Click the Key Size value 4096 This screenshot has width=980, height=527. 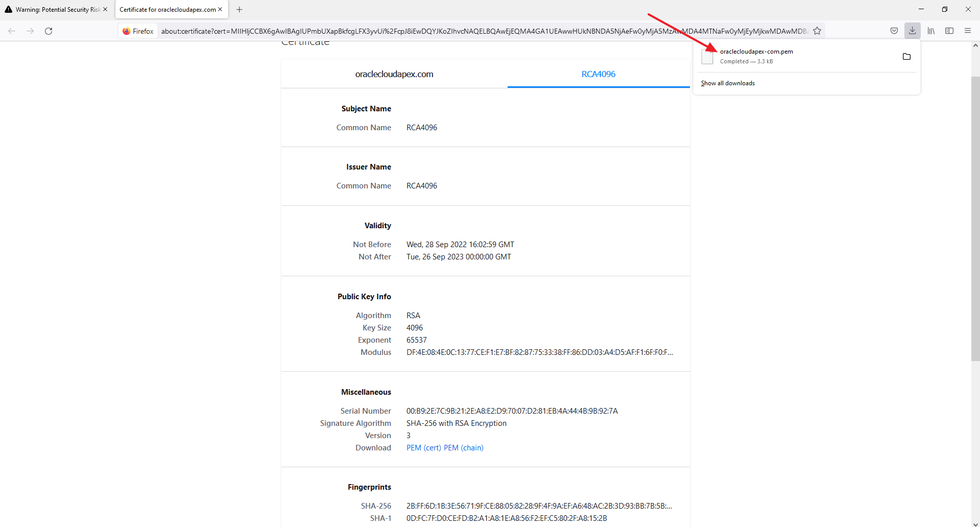(415, 328)
